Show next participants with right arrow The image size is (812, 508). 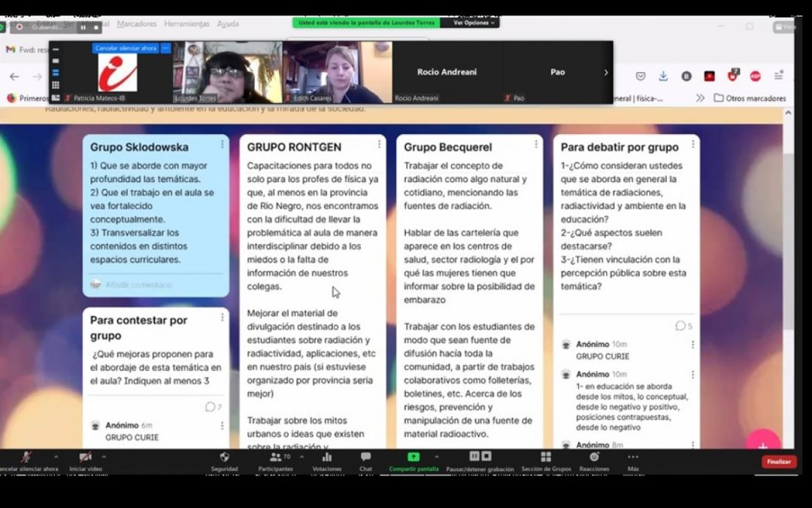click(x=606, y=72)
